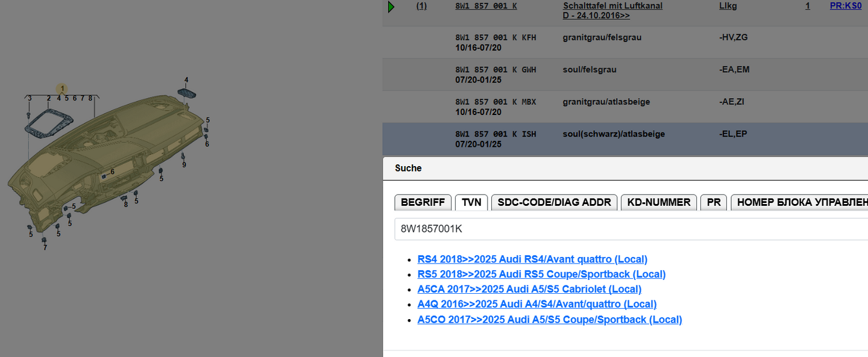Click the -EA,EM code cell
This screenshot has width=868, height=357.
click(x=734, y=70)
